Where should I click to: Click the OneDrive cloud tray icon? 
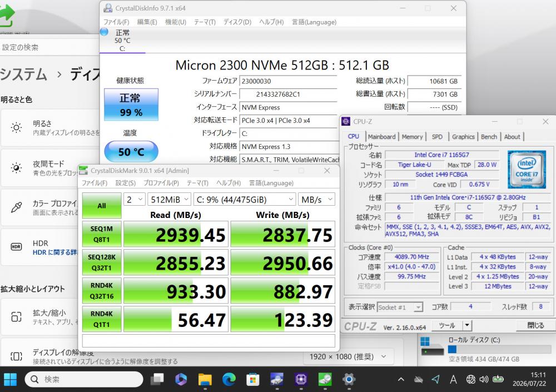click(419, 380)
